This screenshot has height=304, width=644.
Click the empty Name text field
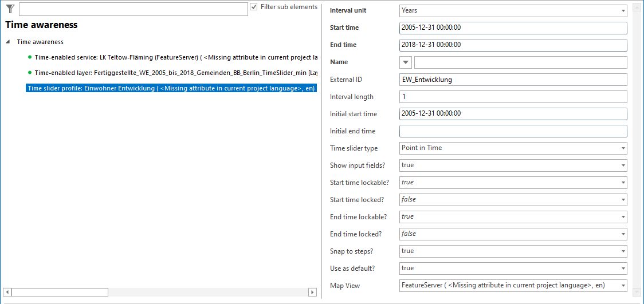[x=520, y=62]
